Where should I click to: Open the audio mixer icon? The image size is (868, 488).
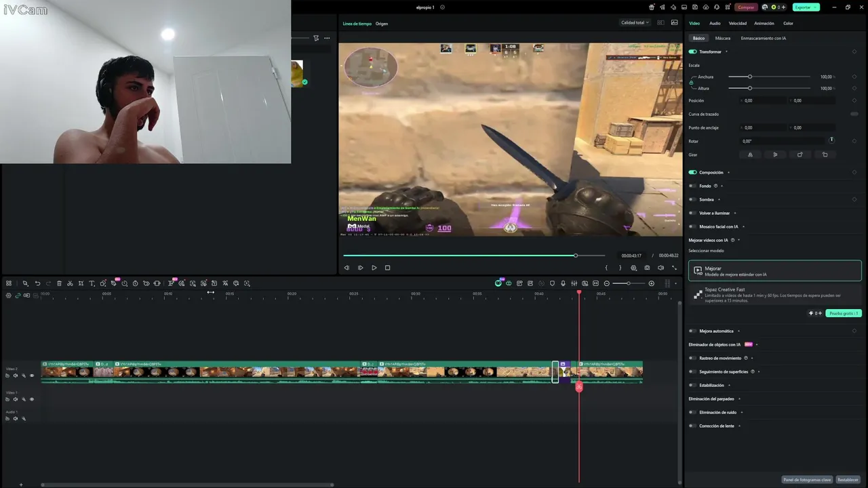click(574, 283)
